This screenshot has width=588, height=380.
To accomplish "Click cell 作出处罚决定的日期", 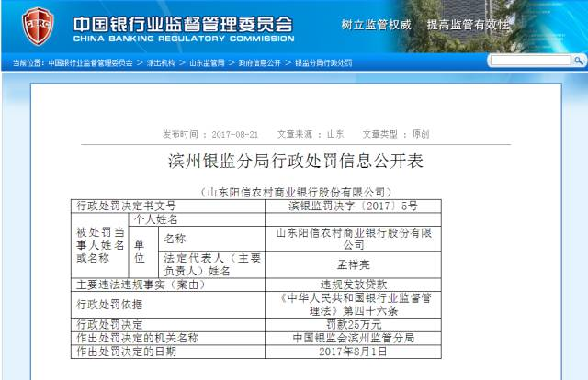I will (168, 352).
